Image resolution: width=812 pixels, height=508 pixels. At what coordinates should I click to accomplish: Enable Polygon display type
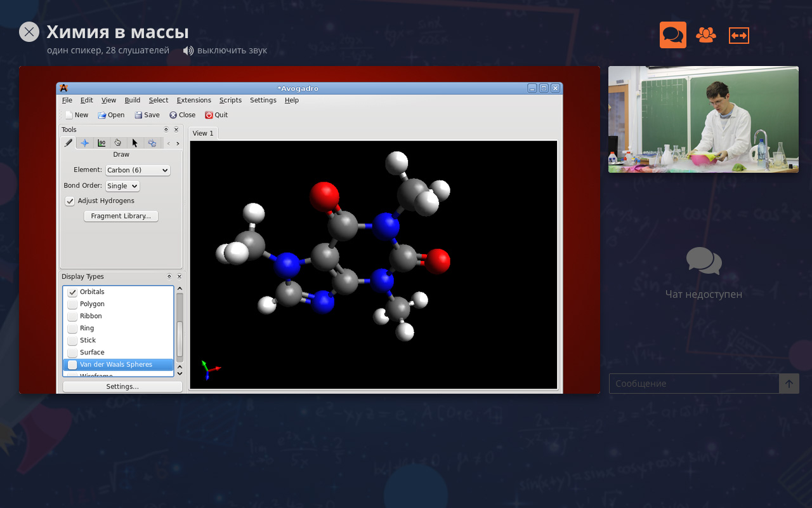[72, 304]
